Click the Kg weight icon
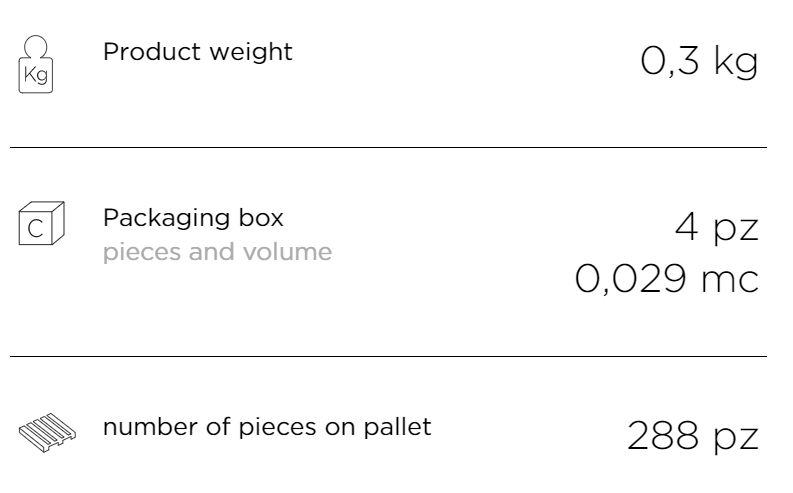This screenshot has height=493, width=793. pyautogui.click(x=36, y=64)
